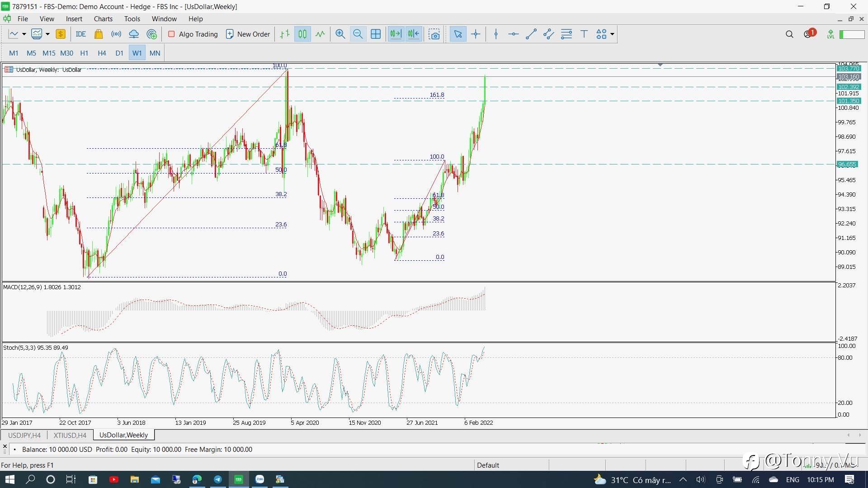The image size is (868, 488).
Task: Take a chart screenshot with camera icon
Action: tap(434, 34)
